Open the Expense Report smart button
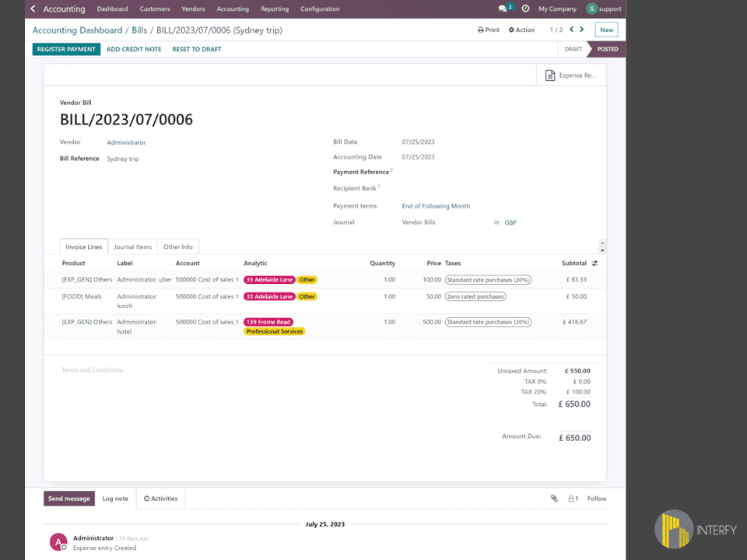Image resolution: width=747 pixels, height=560 pixels. pos(571,75)
